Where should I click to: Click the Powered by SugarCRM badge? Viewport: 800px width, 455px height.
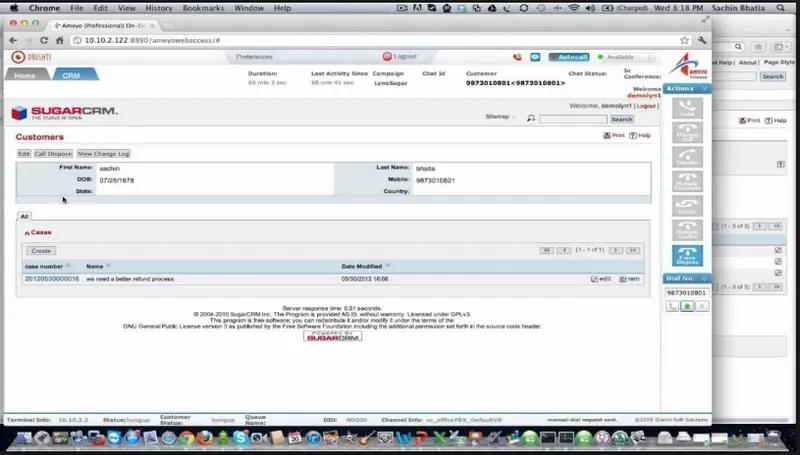[x=333, y=336]
